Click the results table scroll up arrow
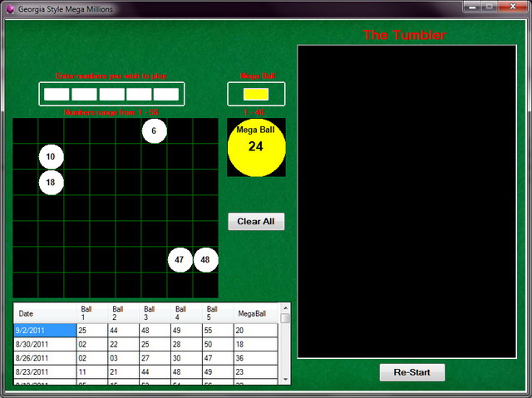The image size is (532, 398). [x=285, y=308]
